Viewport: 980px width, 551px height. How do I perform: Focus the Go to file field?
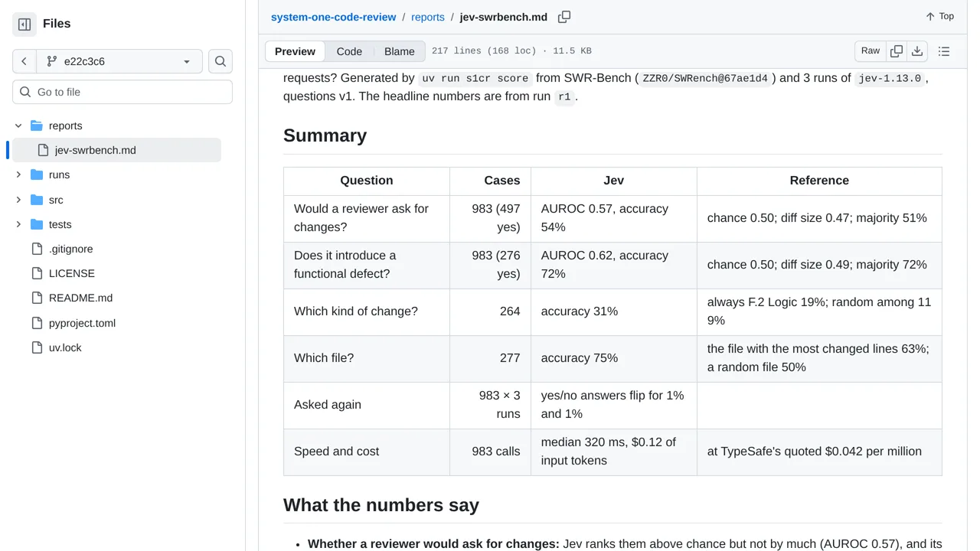(122, 92)
